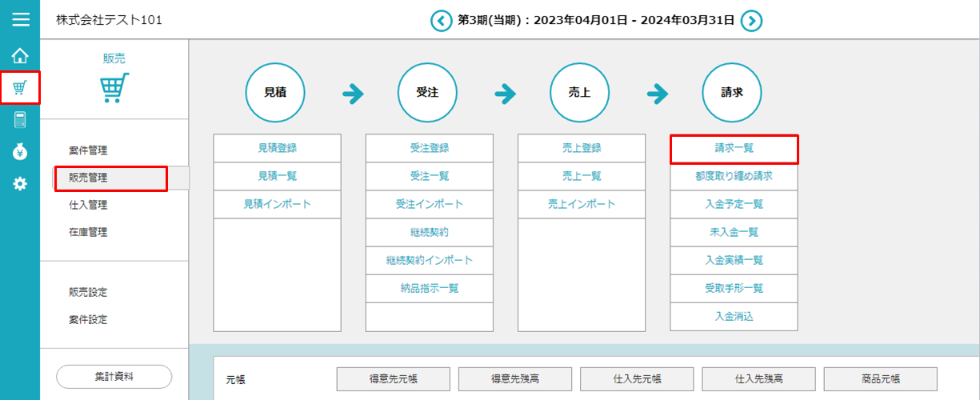Open 請求一覧 link
The height and width of the screenshot is (400, 980).
pyautogui.click(x=734, y=149)
